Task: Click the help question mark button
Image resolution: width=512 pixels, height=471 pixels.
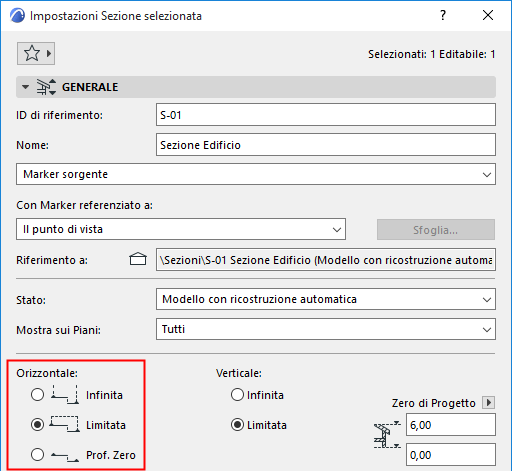Action: click(443, 15)
